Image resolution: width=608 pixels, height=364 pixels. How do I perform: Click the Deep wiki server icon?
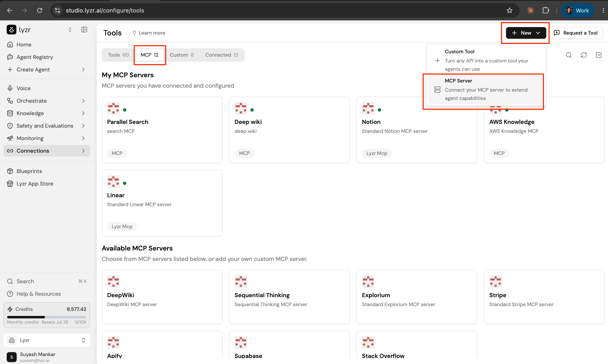[x=241, y=108]
